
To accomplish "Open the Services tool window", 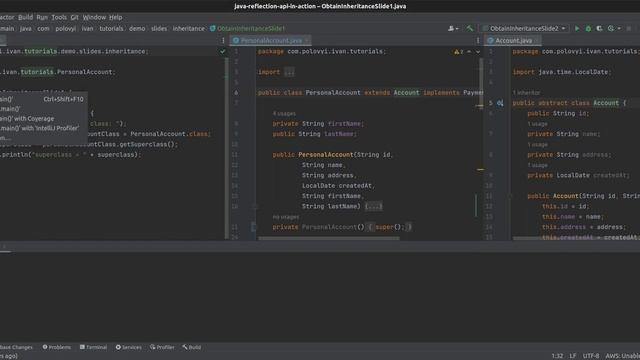I will pos(129,347).
